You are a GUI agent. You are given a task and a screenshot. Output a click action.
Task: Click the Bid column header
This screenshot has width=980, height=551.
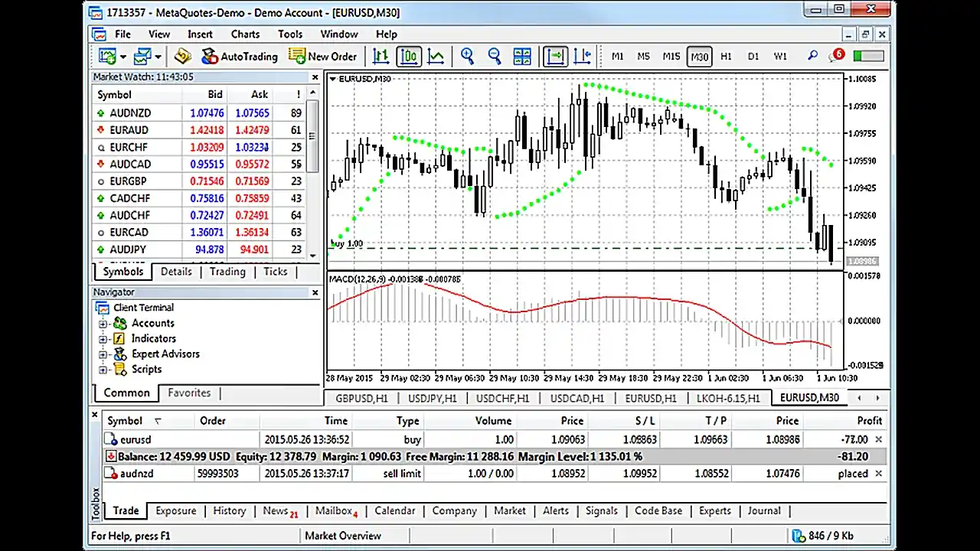coord(215,94)
